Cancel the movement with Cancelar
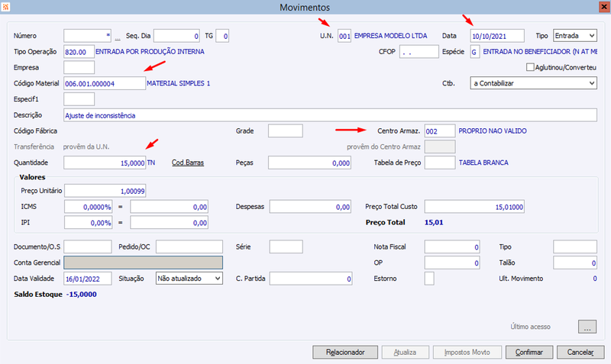611x364 pixels. point(580,352)
